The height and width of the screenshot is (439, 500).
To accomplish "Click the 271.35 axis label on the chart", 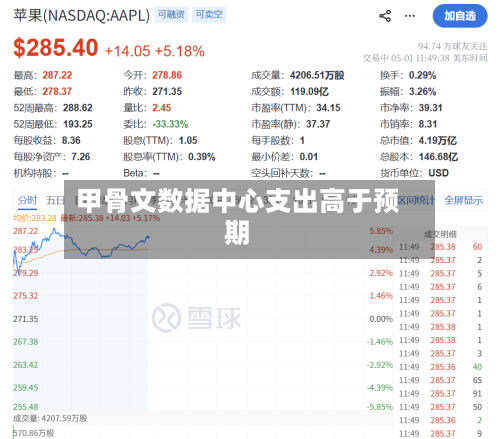I will pos(25,319).
